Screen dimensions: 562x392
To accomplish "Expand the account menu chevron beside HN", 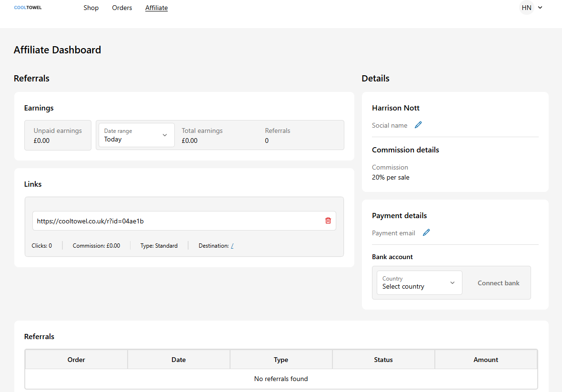I will point(540,8).
